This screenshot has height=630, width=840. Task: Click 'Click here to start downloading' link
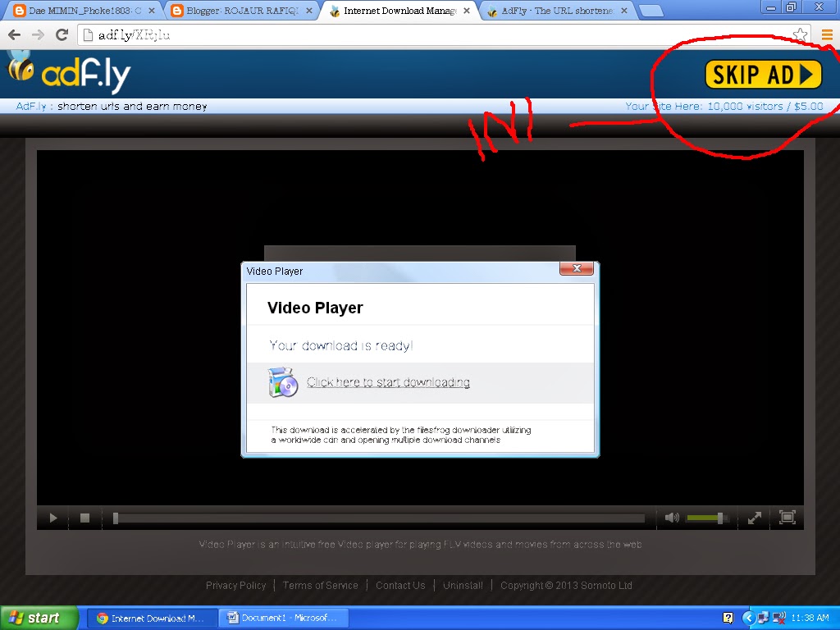coord(388,382)
